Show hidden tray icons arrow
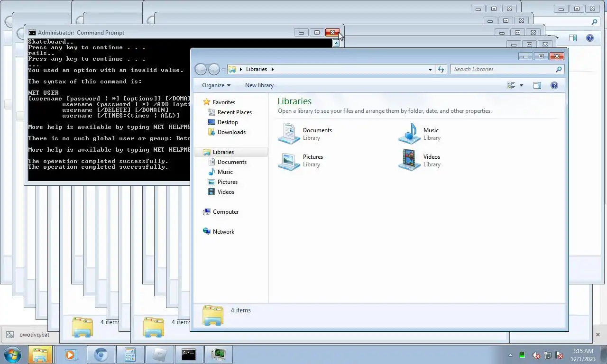The height and width of the screenshot is (364, 607). 510,355
